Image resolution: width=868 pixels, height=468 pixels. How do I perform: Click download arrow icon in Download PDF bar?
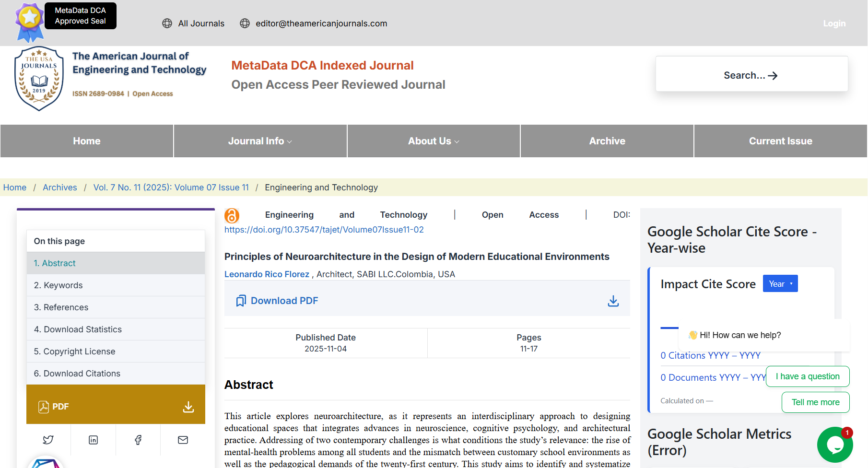(613, 301)
